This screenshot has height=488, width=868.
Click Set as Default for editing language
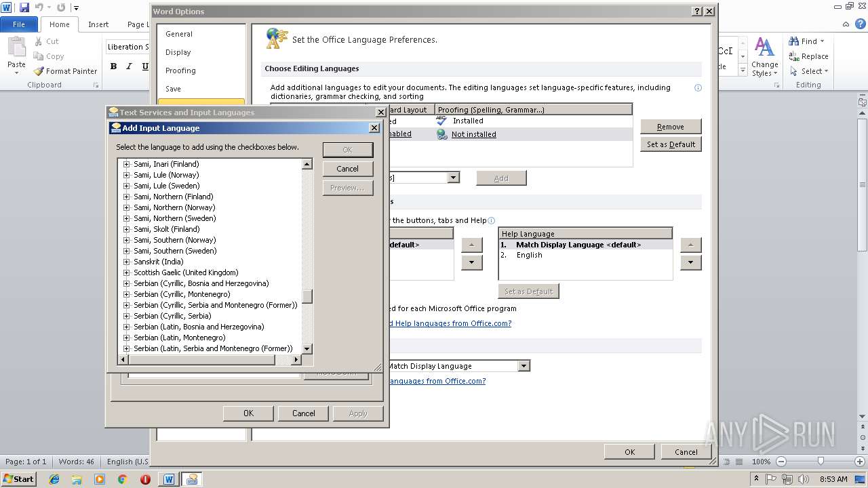[671, 144]
